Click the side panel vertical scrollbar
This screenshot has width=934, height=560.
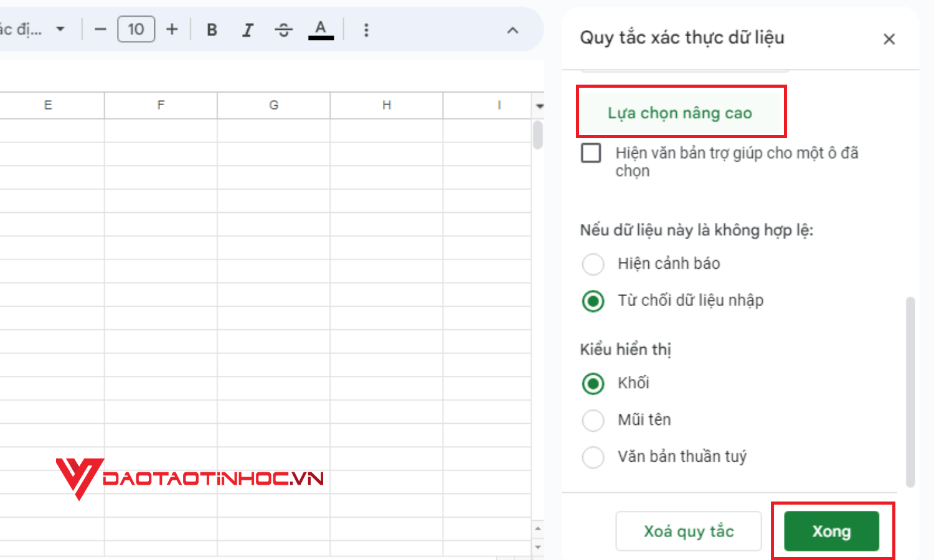[910, 392]
